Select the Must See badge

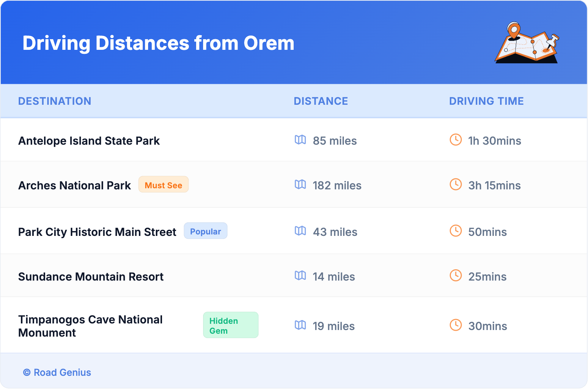coord(163,185)
